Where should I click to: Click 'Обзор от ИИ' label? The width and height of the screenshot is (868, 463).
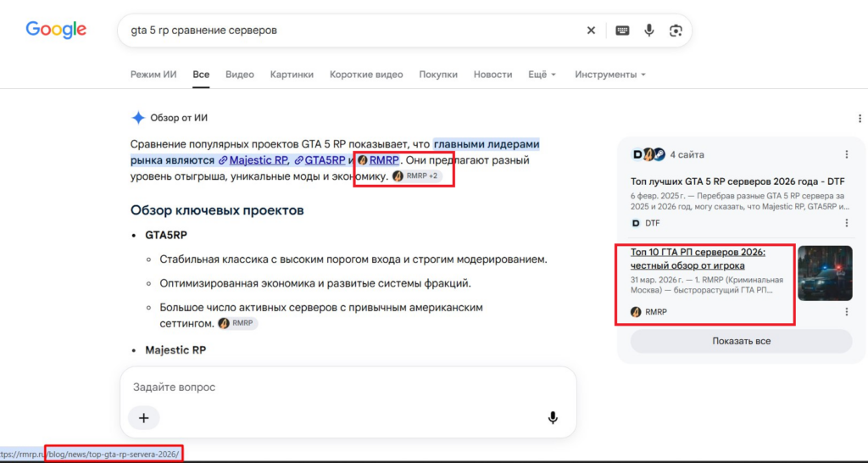[x=179, y=118]
